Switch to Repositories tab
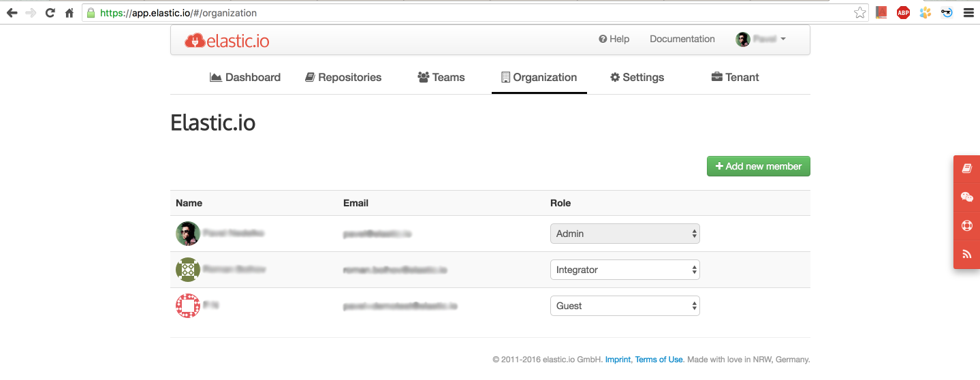The height and width of the screenshot is (380, 980). 343,77
